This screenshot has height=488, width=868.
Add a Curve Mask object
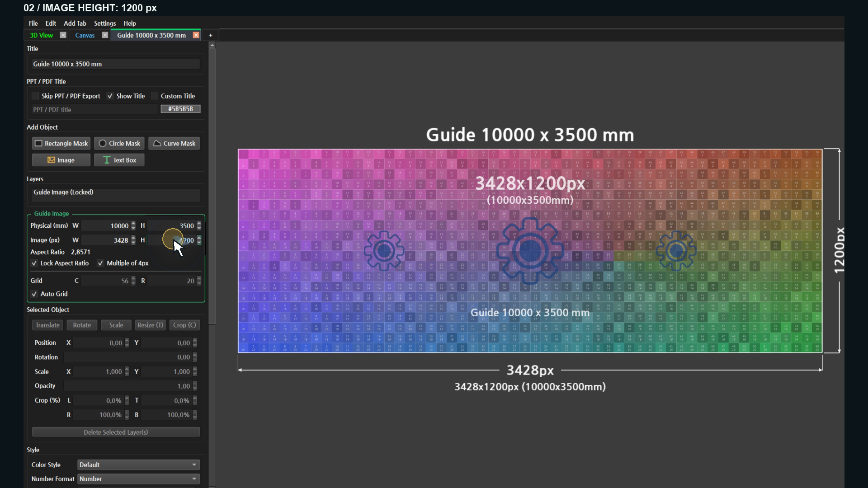point(174,143)
